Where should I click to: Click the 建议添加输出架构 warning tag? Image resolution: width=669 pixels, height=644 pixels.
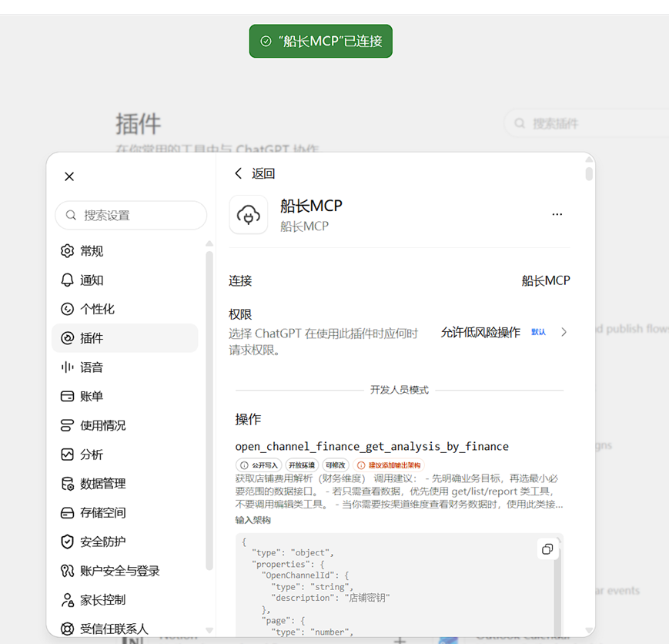[389, 465]
